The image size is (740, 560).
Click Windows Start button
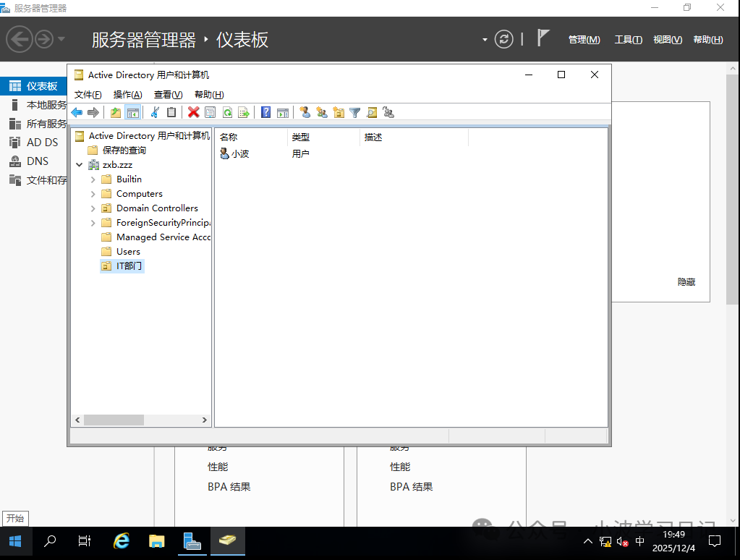point(16,541)
